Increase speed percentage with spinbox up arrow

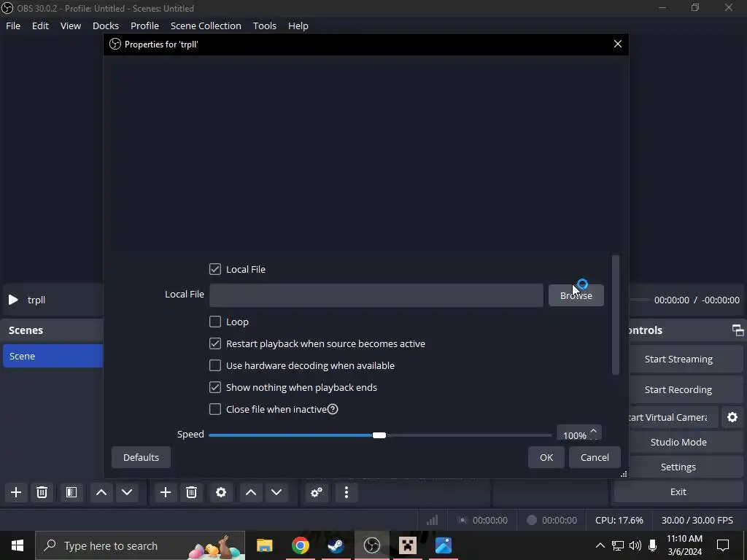[593, 431]
